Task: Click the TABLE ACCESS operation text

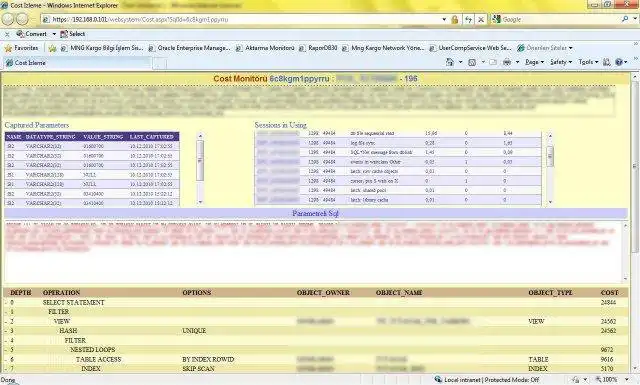Action: [x=98, y=359]
